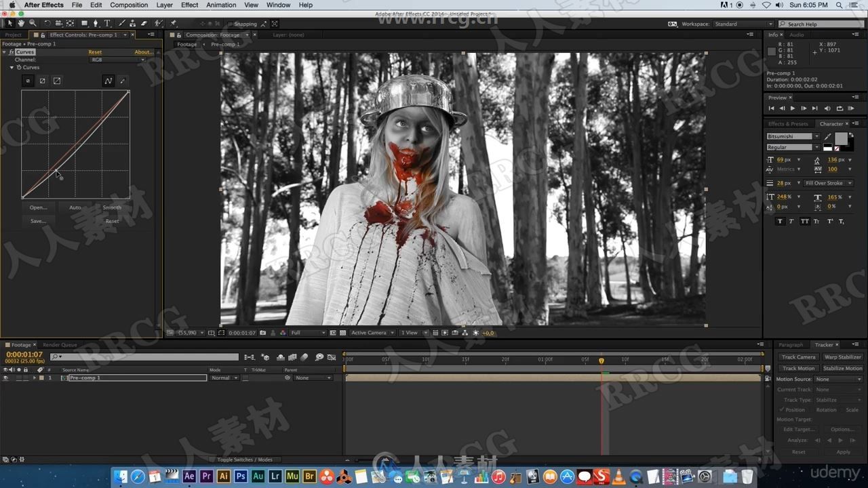Screen dimensions: 868x488
Task: Open the Effect menu
Action: (190, 5)
